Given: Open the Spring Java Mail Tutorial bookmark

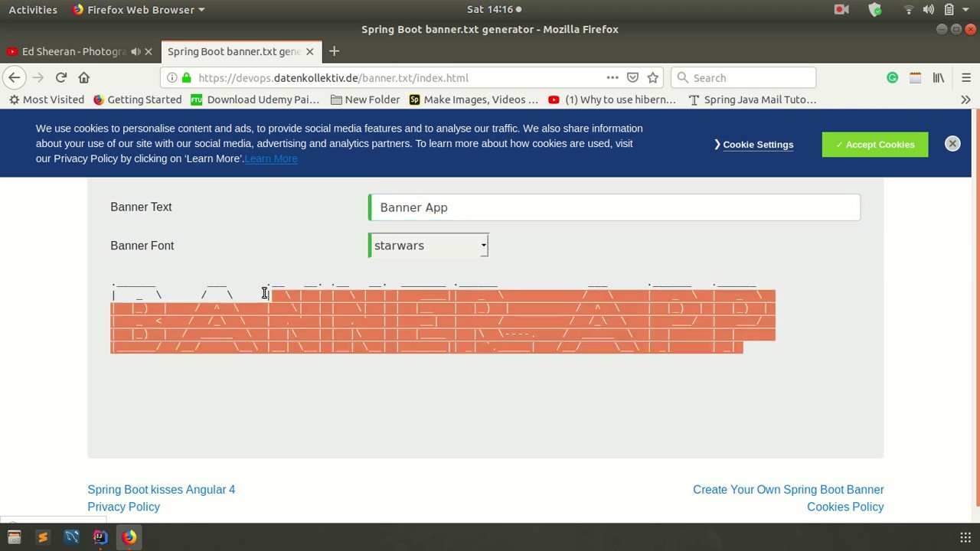Looking at the screenshot, I should (753, 99).
